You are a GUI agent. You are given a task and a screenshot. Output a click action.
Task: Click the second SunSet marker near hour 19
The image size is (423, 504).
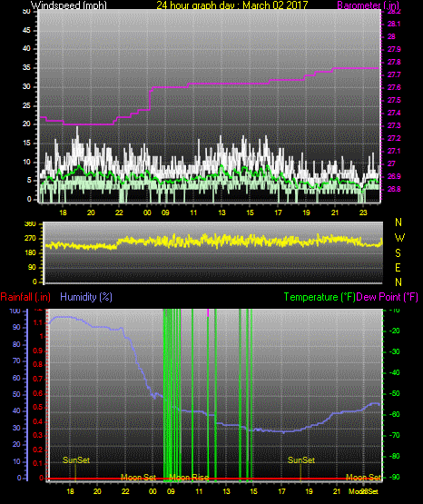pos(301,460)
